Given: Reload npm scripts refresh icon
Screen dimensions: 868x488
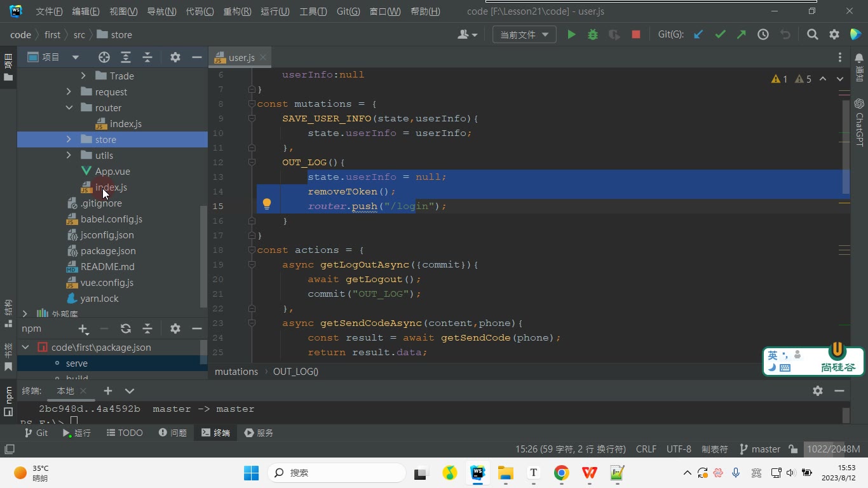Looking at the screenshot, I should click(126, 329).
